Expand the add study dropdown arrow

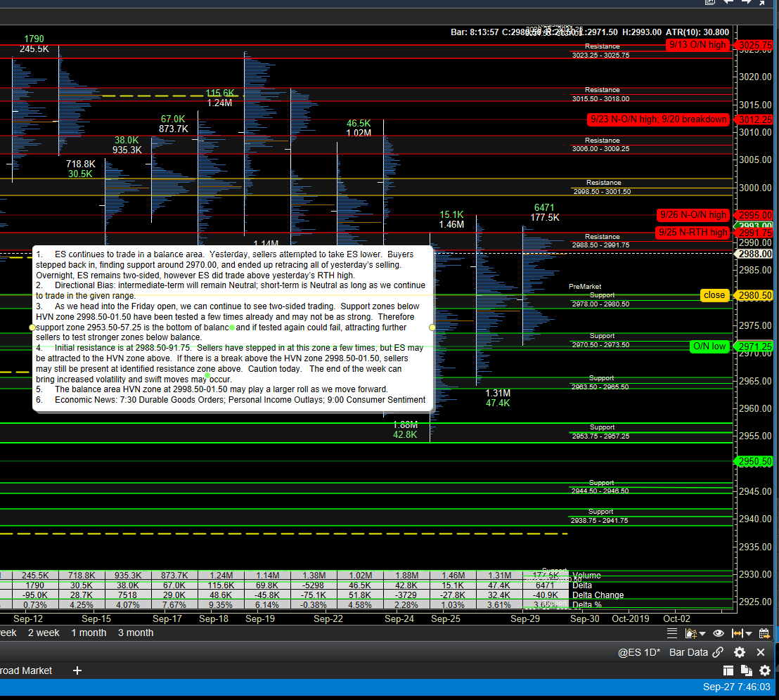coord(702,633)
